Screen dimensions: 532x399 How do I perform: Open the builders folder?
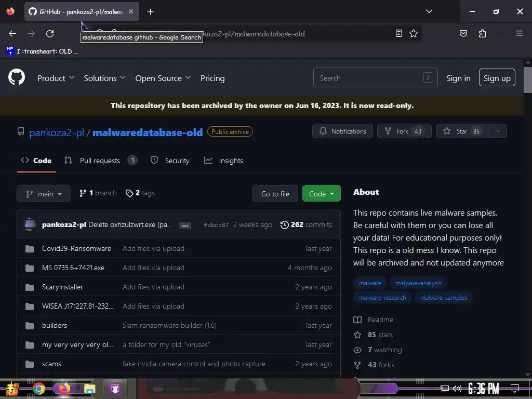54,325
